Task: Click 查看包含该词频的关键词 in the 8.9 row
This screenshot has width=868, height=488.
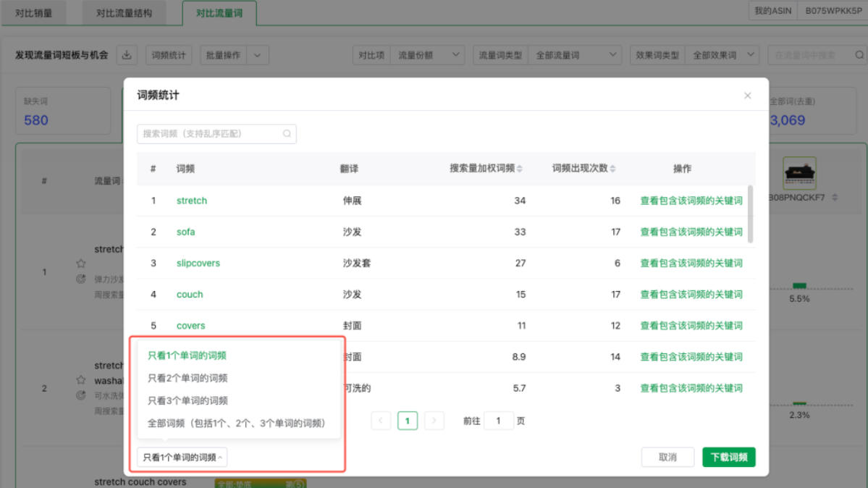Action: (691, 357)
